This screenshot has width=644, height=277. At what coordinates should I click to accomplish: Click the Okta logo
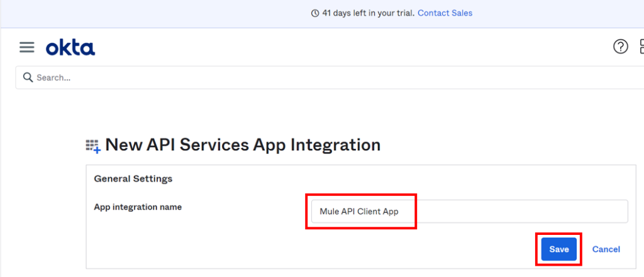click(x=70, y=48)
